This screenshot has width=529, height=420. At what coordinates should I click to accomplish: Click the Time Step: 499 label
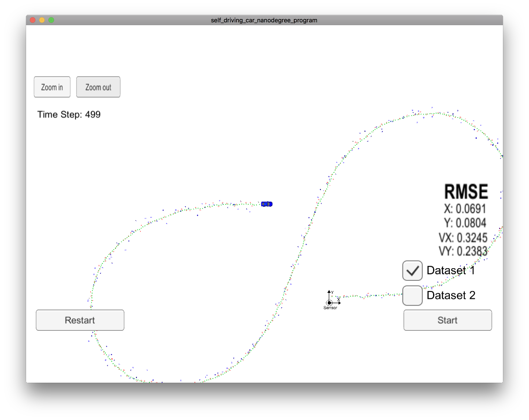click(69, 115)
